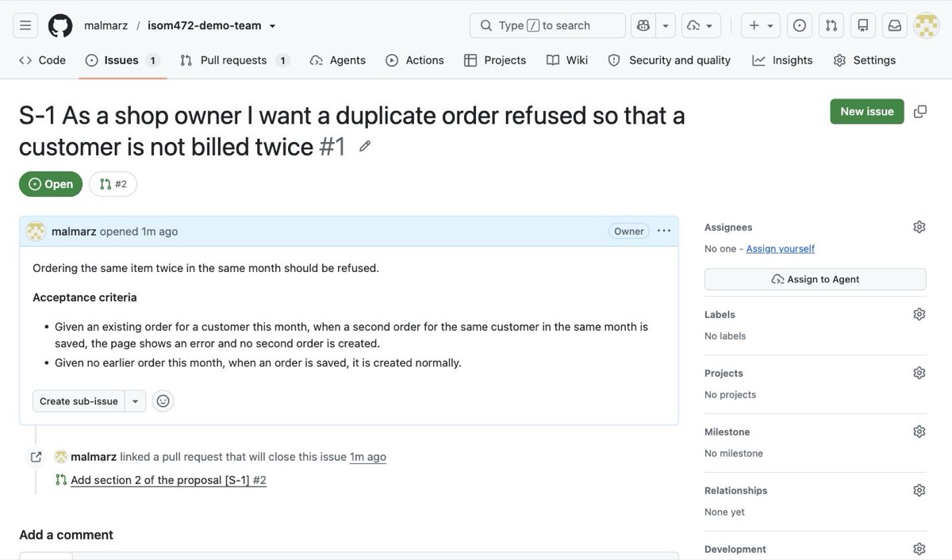Image resolution: width=952 pixels, height=560 pixels.
Task: Open the comment options ellipsis menu
Action: (x=664, y=231)
